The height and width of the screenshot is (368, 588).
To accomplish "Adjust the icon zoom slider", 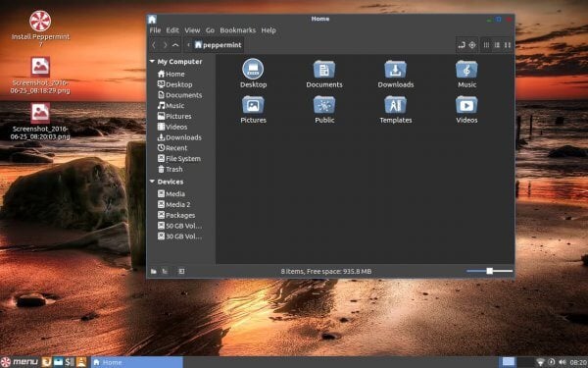I will (489, 271).
